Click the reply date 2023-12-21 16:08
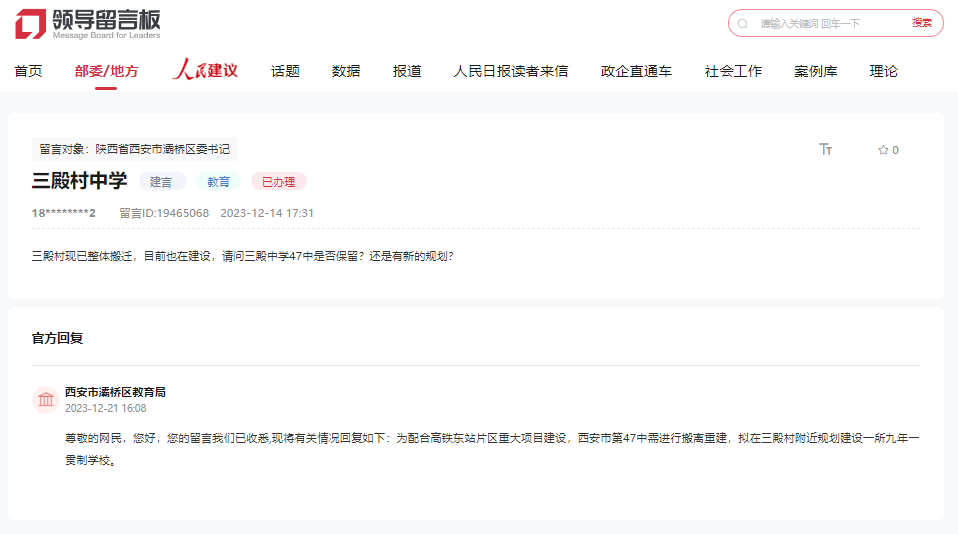 [x=106, y=408]
